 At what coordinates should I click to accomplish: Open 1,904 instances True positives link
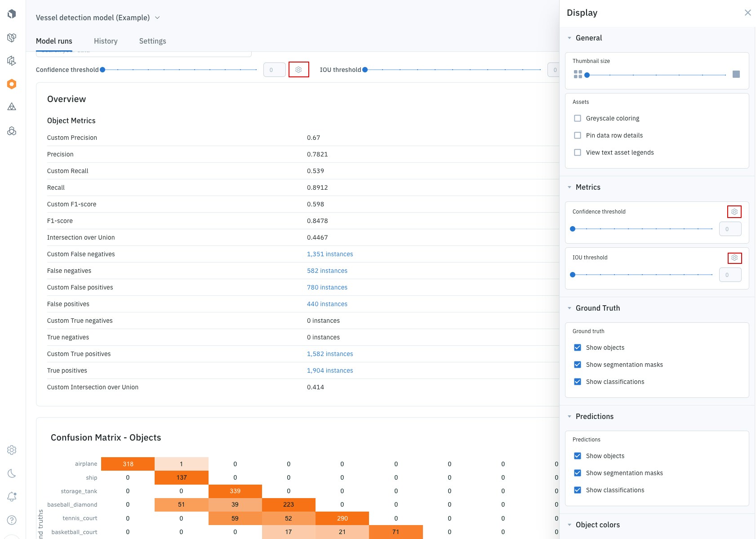point(330,370)
